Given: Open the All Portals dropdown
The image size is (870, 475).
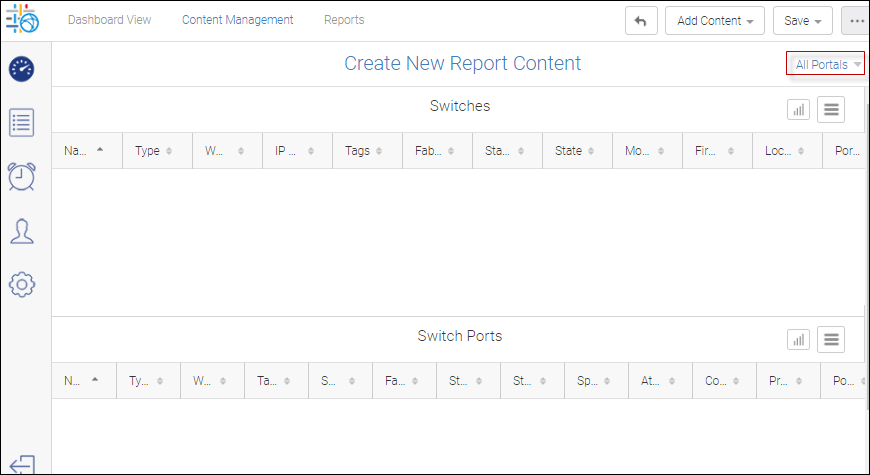Looking at the screenshot, I should point(825,65).
